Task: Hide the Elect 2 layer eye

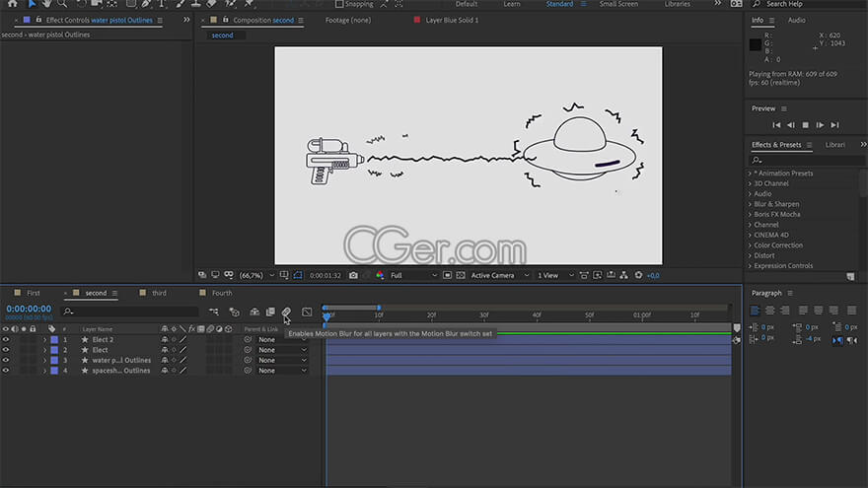Action: pos(6,339)
